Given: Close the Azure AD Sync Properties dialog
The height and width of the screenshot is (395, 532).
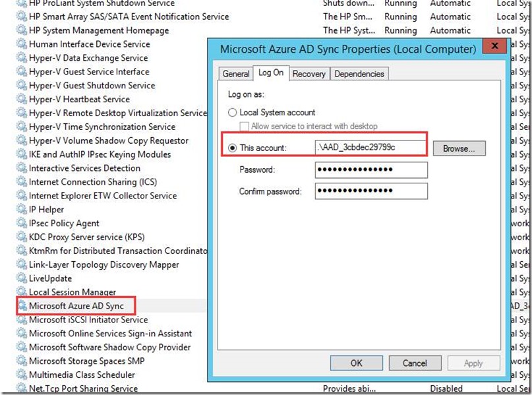Looking at the screenshot, I should click(494, 46).
